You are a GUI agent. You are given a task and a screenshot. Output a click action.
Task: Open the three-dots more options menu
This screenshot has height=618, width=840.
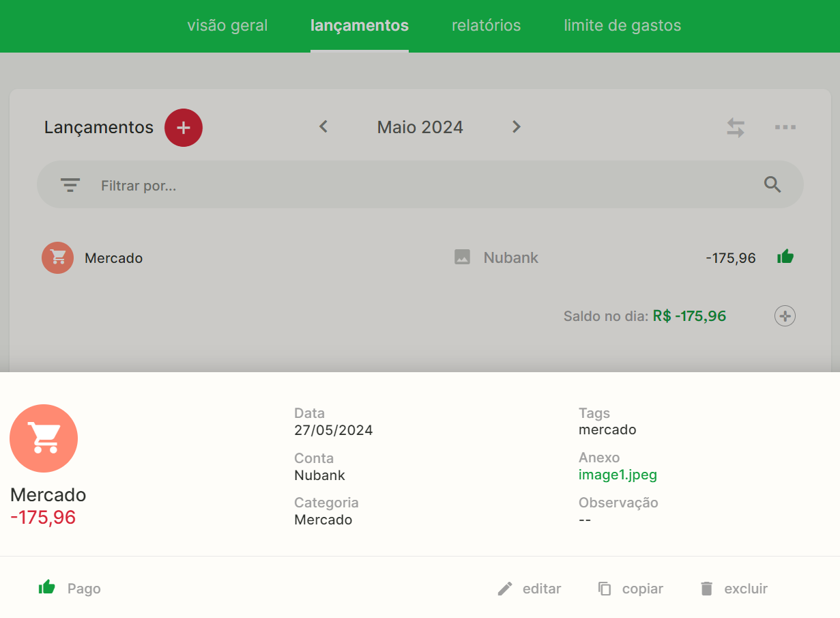tap(785, 128)
